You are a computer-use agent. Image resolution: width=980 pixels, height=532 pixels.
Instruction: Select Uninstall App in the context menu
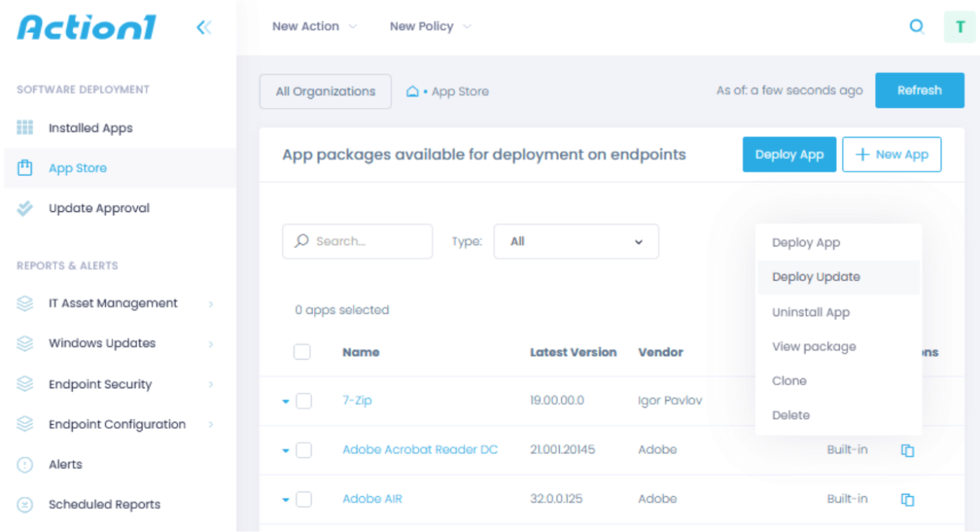click(x=811, y=312)
